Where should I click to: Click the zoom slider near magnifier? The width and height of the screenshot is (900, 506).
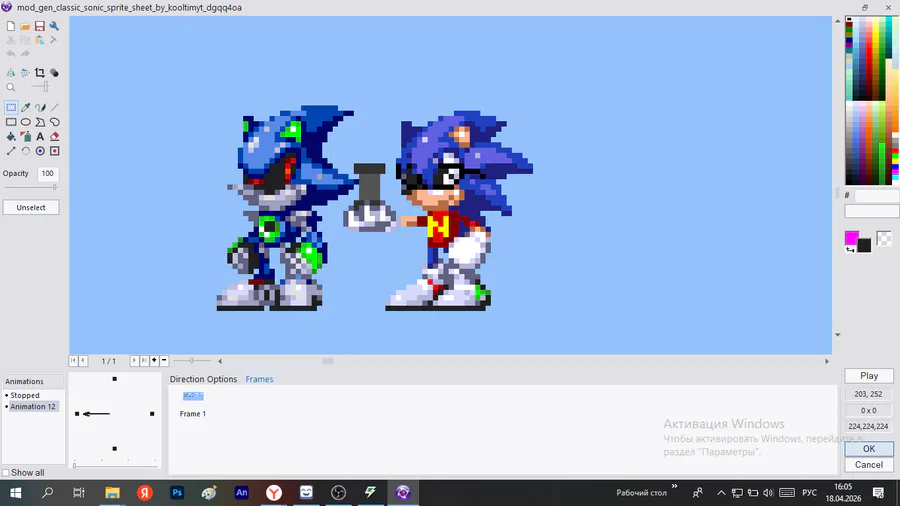pyautogui.click(x=46, y=87)
